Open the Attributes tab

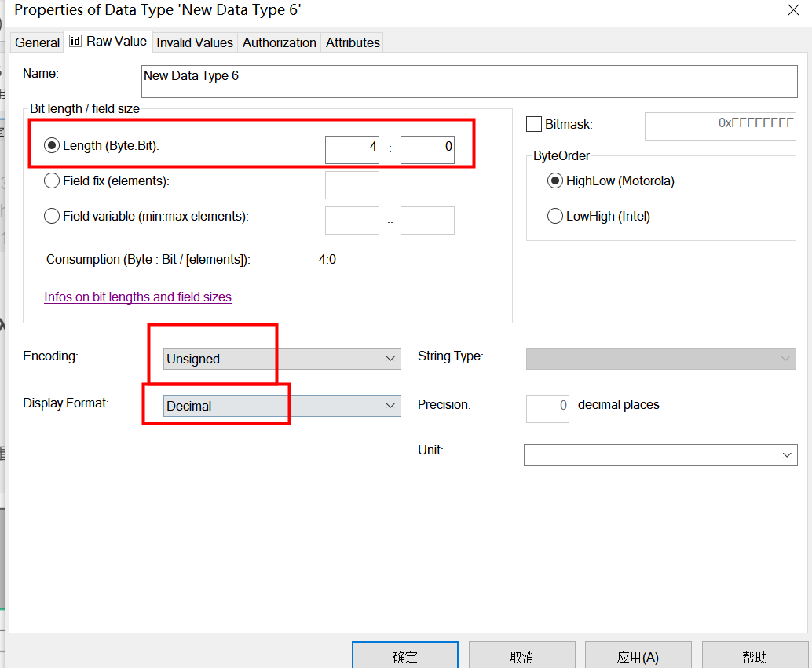click(353, 42)
